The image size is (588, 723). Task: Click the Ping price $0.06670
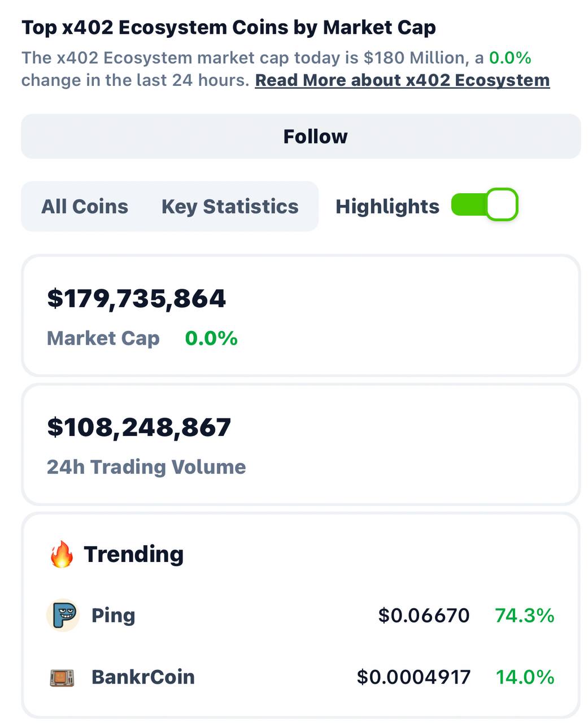(424, 615)
